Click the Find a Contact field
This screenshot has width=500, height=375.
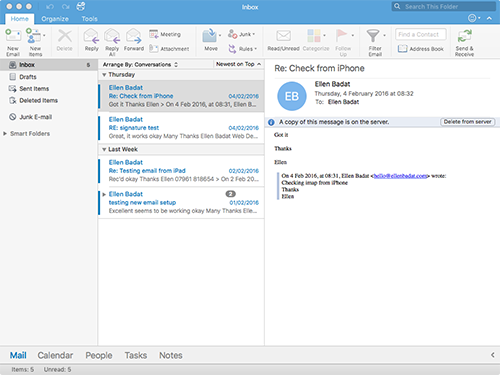click(421, 34)
